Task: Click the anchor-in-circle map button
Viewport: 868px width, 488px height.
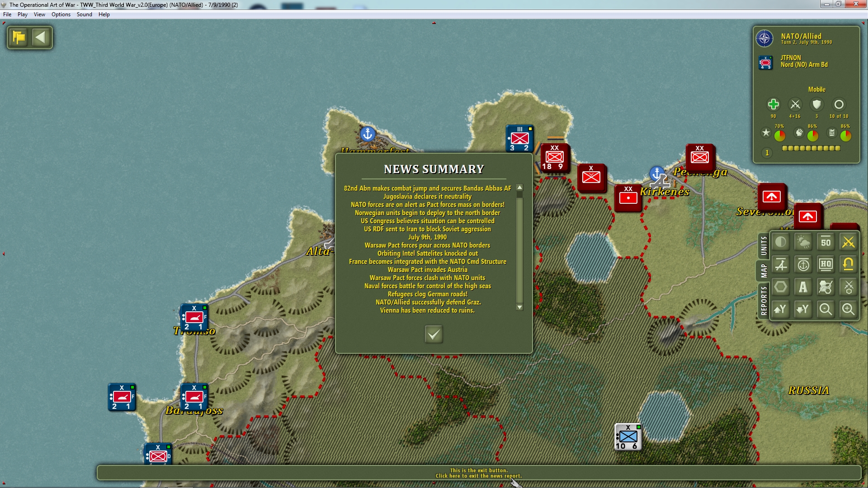Action: (x=803, y=265)
